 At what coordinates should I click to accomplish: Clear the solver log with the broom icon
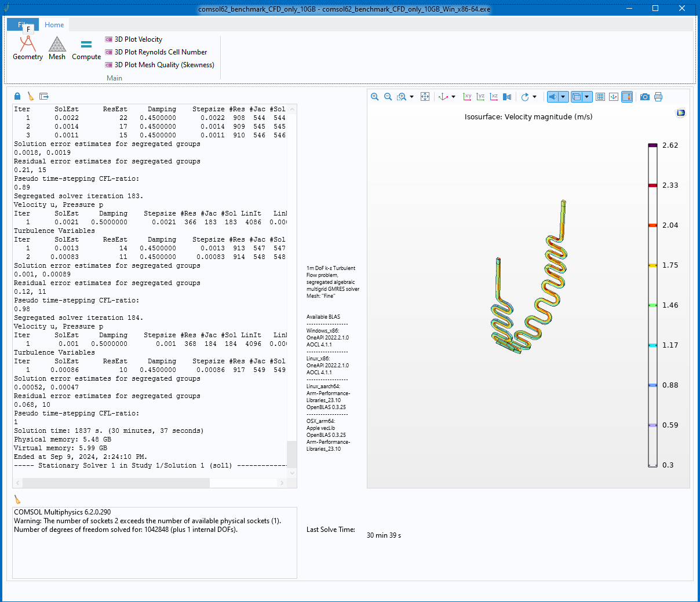click(x=31, y=96)
